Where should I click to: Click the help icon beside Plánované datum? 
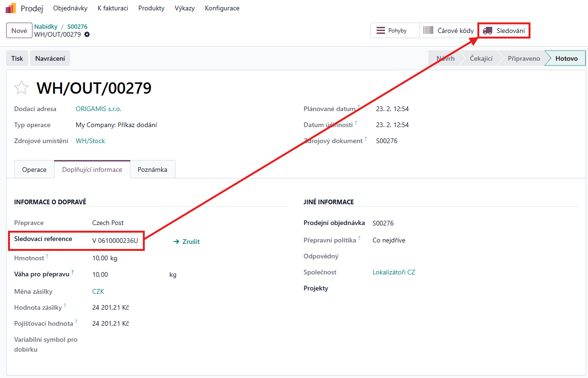(358, 107)
